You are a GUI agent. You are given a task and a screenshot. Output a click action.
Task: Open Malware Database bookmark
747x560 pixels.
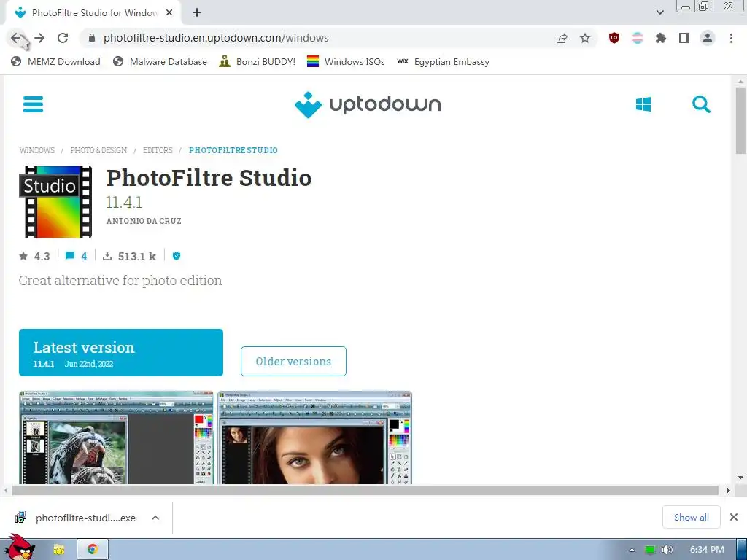160,61
